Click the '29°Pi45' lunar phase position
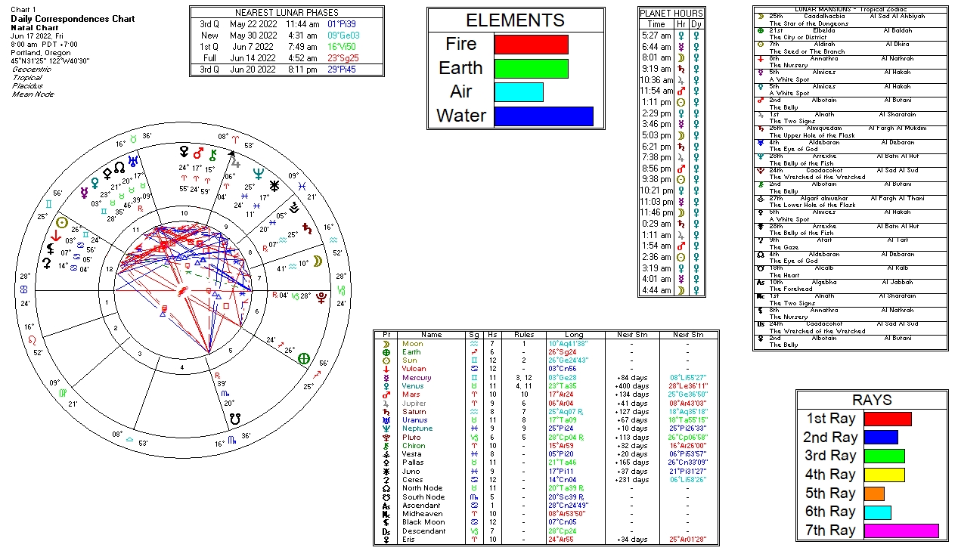 pos(342,70)
